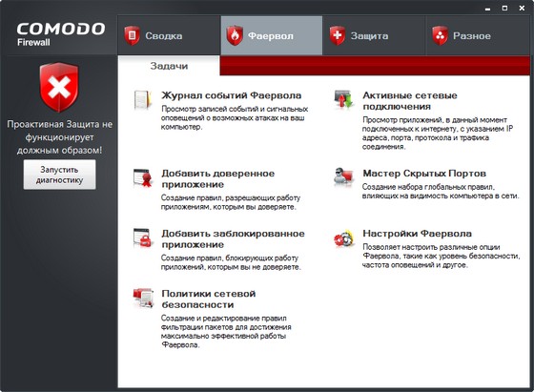Click the active connections arrows icon
Screen dimensions: 534x392
[x=343, y=99]
